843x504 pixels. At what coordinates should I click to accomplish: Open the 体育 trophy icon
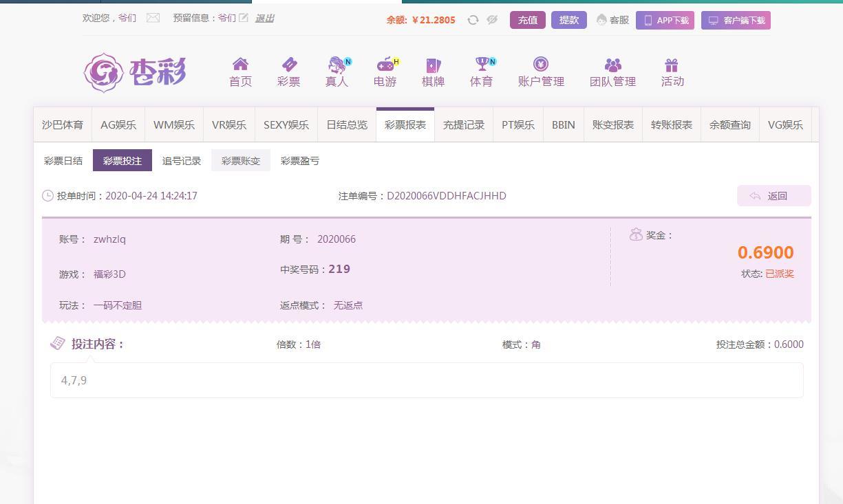[x=481, y=65]
